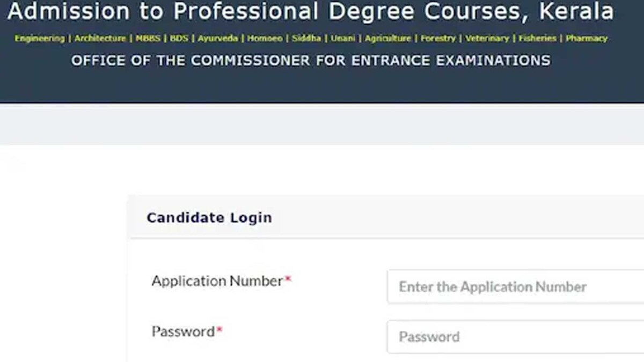Click the Office of the Commissioner heading
The width and height of the screenshot is (644, 362).
pos(310,61)
